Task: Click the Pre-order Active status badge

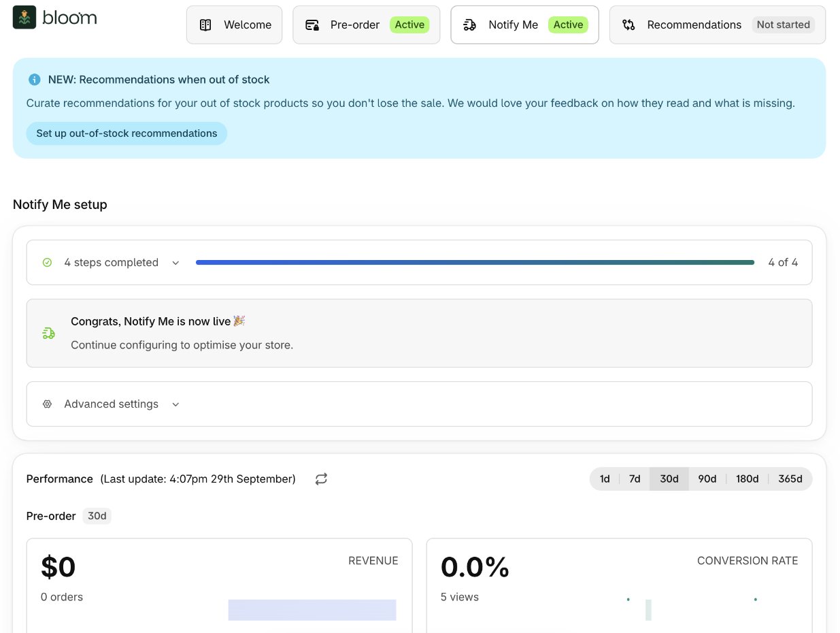Action: tap(409, 25)
